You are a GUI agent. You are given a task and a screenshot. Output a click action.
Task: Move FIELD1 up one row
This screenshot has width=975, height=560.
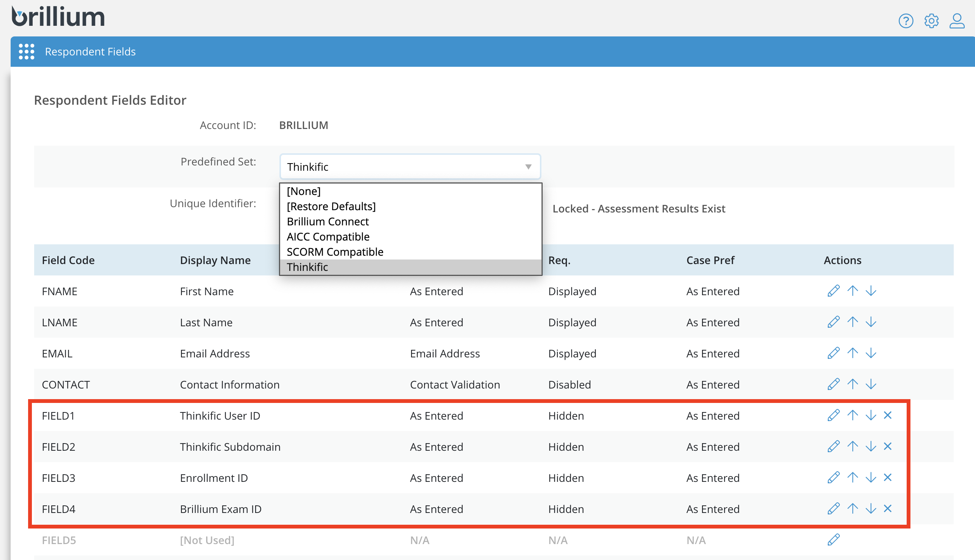point(853,415)
